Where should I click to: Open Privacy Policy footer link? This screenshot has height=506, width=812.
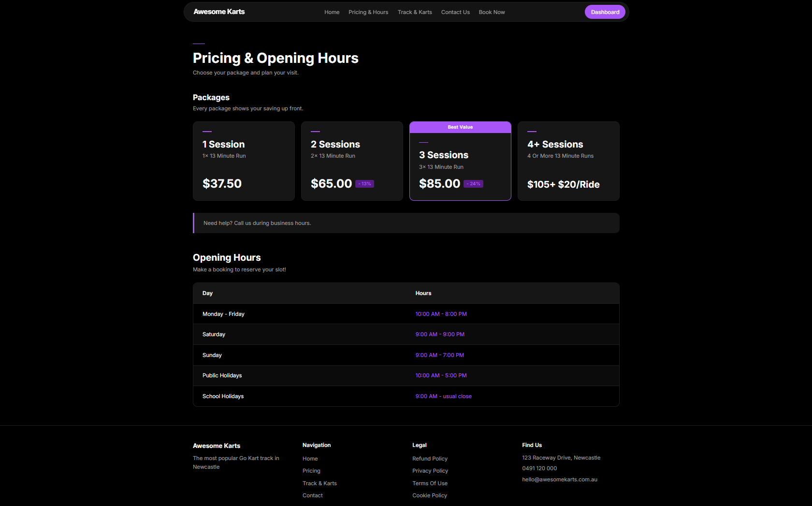click(430, 471)
